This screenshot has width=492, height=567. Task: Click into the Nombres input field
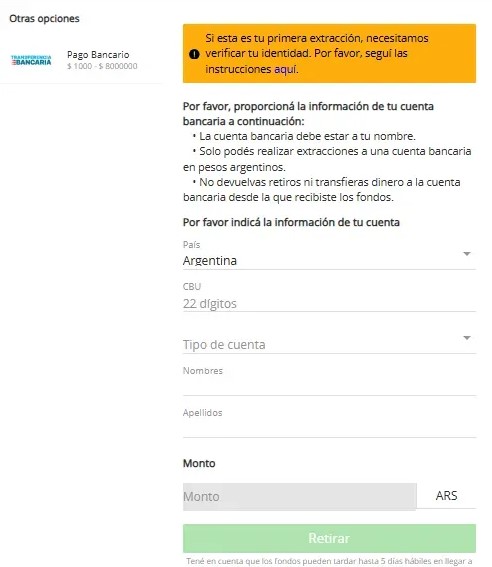click(x=329, y=386)
